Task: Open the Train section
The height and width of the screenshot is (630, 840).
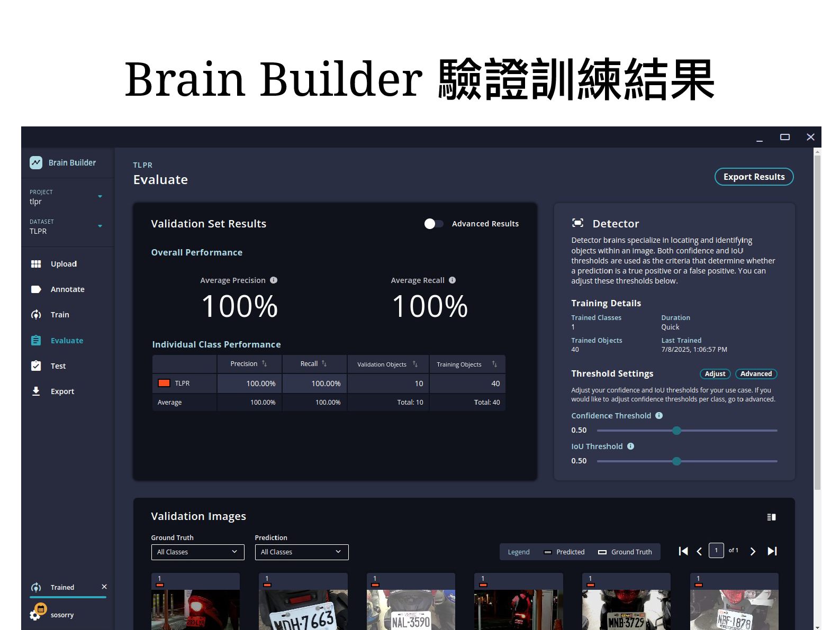Action: click(60, 315)
